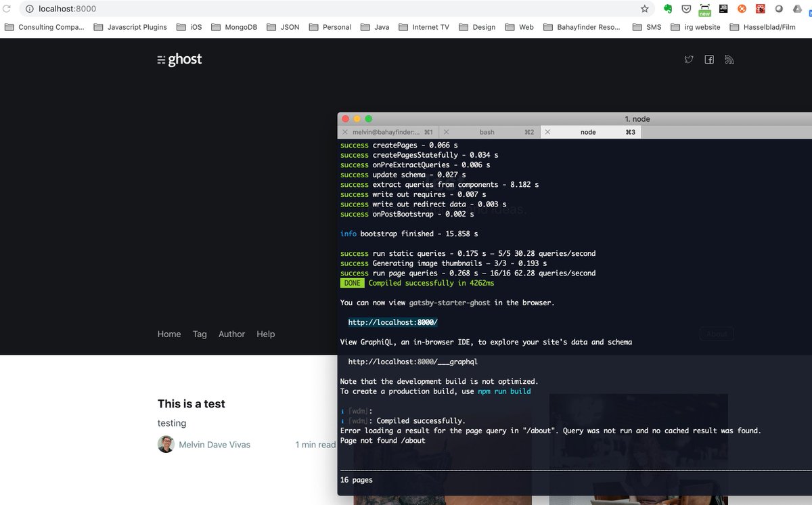Open the Java bookmarks folder

tap(375, 27)
